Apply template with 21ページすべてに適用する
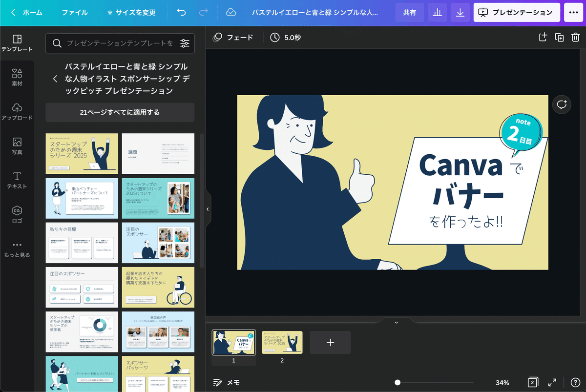586x392 pixels. [120, 112]
